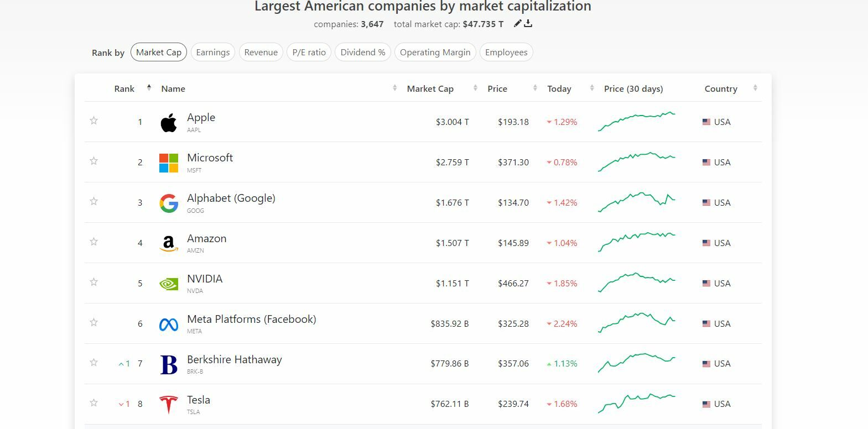
Task: Click the Meta Platforms logo icon
Action: 169,325
